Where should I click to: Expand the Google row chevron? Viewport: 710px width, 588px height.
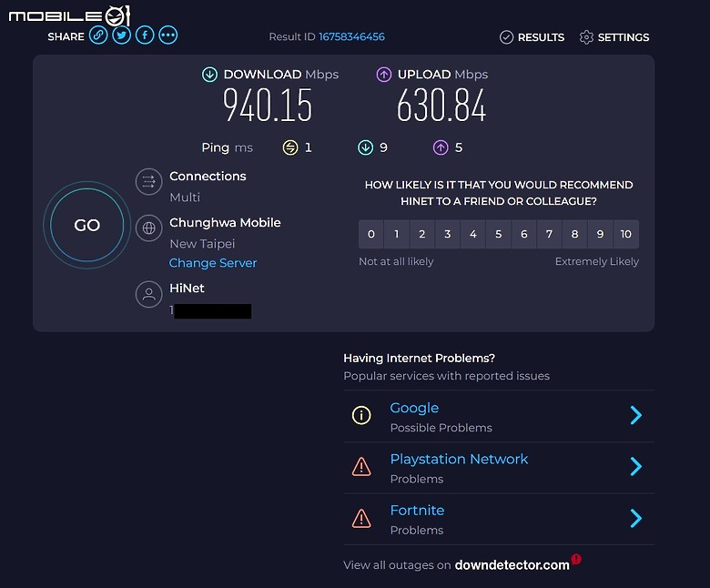click(636, 415)
